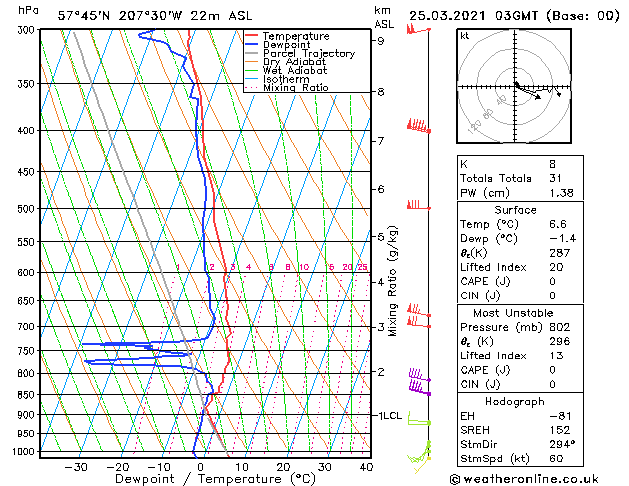Screen dimensions: 629x486
Task: Click the 1LCL level marker
Action: [x=390, y=415]
